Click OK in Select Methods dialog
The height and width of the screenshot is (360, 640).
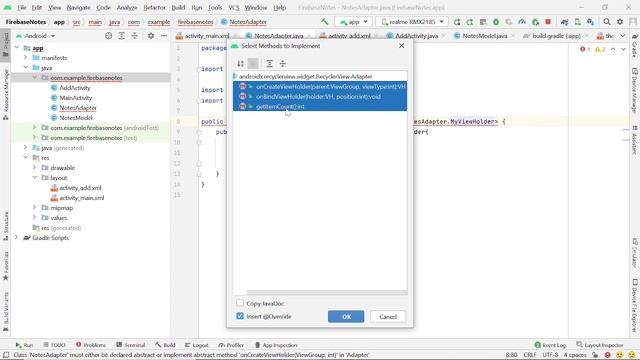tap(346, 317)
